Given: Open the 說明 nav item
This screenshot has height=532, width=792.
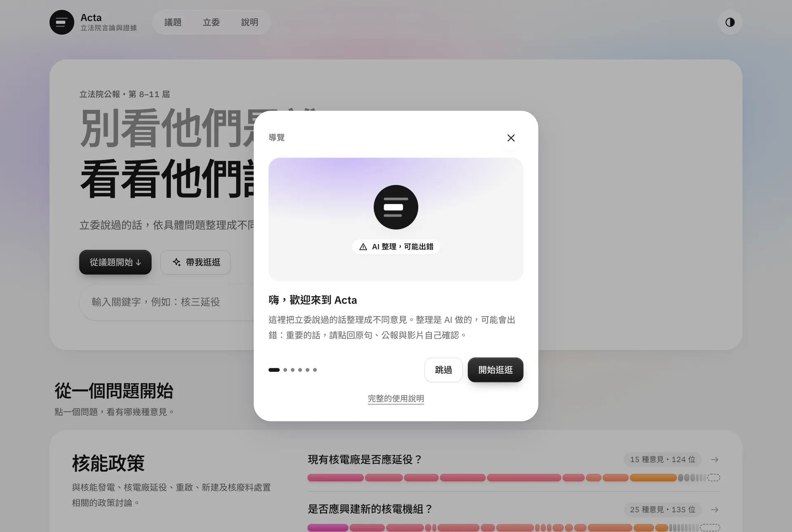Looking at the screenshot, I should click(x=250, y=22).
